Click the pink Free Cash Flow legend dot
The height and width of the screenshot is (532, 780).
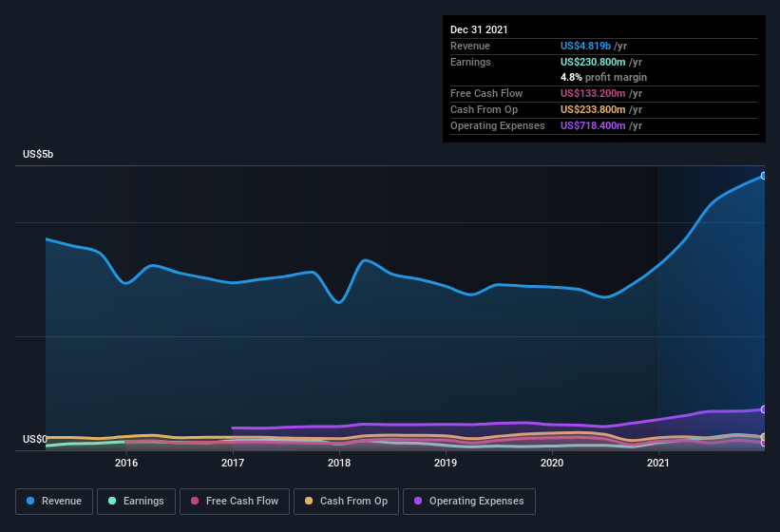pyautogui.click(x=195, y=501)
